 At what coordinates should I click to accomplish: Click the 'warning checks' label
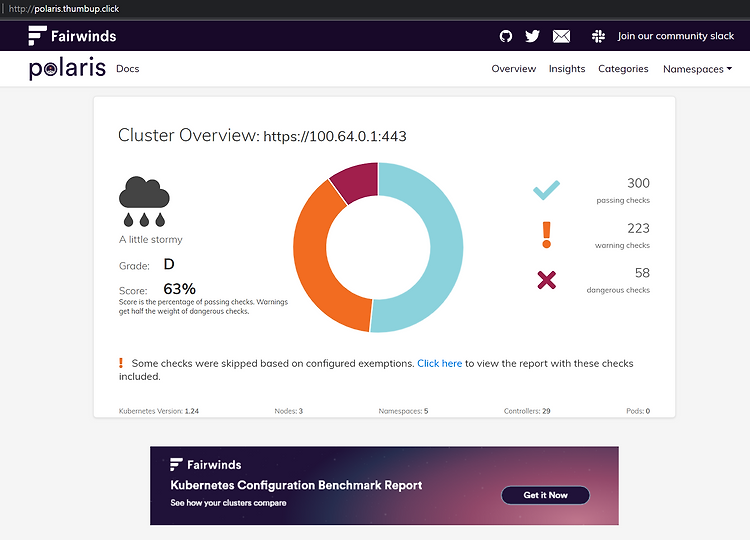(622, 245)
